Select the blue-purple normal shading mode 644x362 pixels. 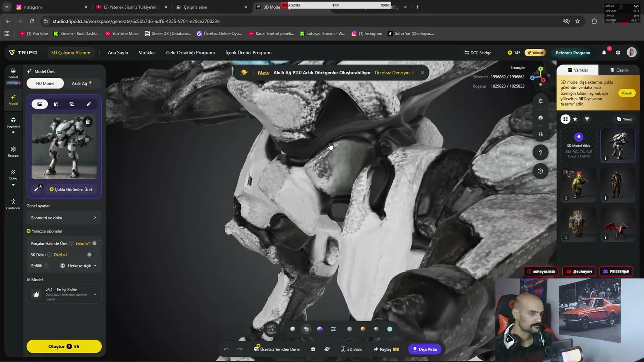[x=319, y=329]
